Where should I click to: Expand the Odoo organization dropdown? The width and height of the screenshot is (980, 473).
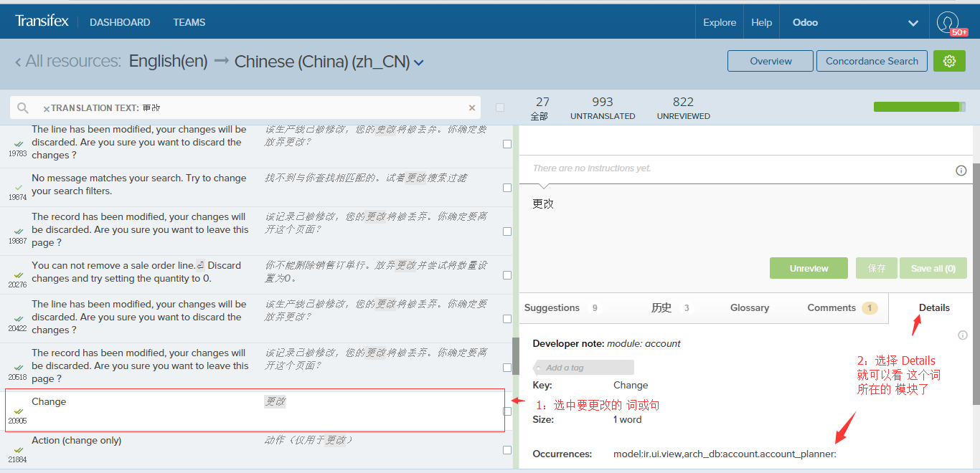pyautogui.click(x=913, y=23)
